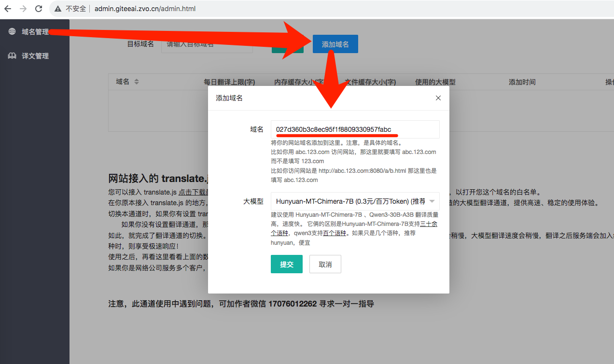The width and height of the screenshot is (614, 364).
Task: Click the 目标域名 search input field
Action: (207, 44)
